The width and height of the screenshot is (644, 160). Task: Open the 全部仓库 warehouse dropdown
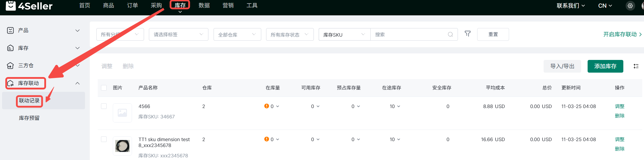pyautogui.click(x=237, y=35)
